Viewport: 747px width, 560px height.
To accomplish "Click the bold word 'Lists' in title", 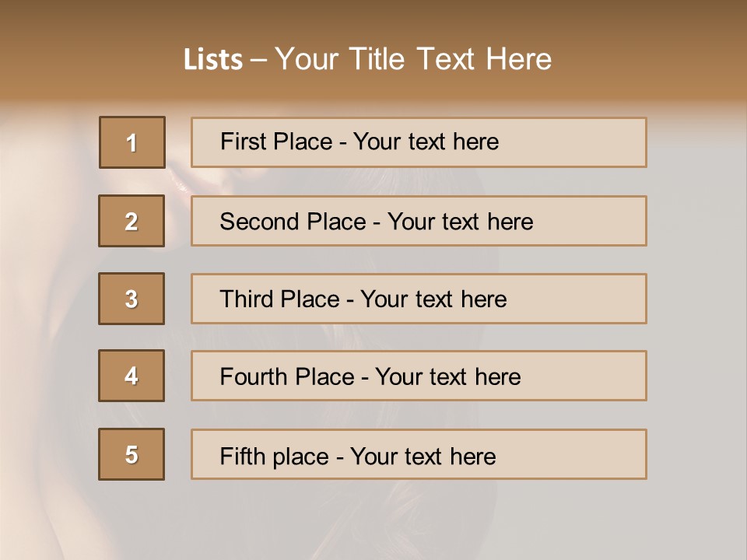I will pyautogui.click(x=213, y=60).
